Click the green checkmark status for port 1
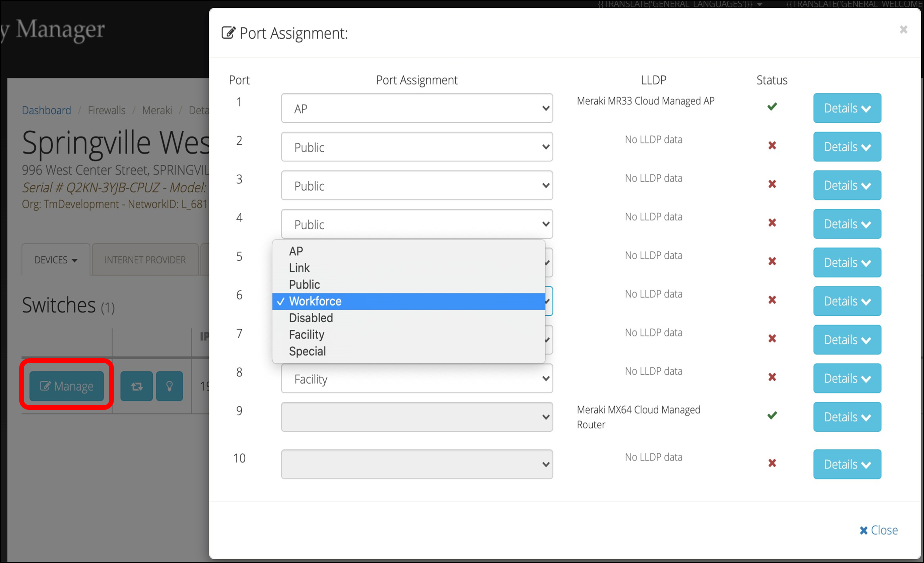924x563 pixels. click(x=772, y=107)
